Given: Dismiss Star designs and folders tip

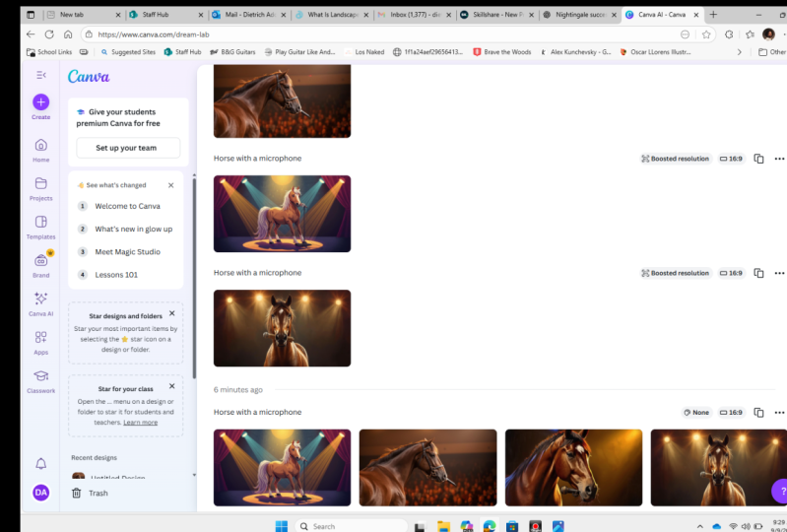Looking at the screenshot, I should click(172, 313).
